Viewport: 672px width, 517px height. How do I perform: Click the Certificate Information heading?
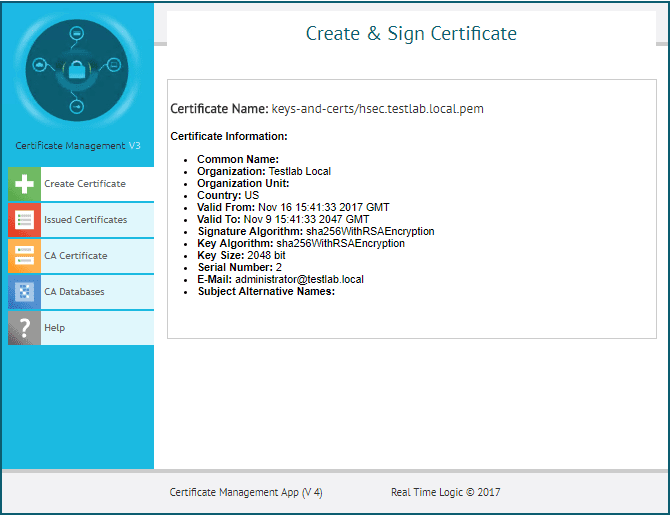(x=229, y=136)
